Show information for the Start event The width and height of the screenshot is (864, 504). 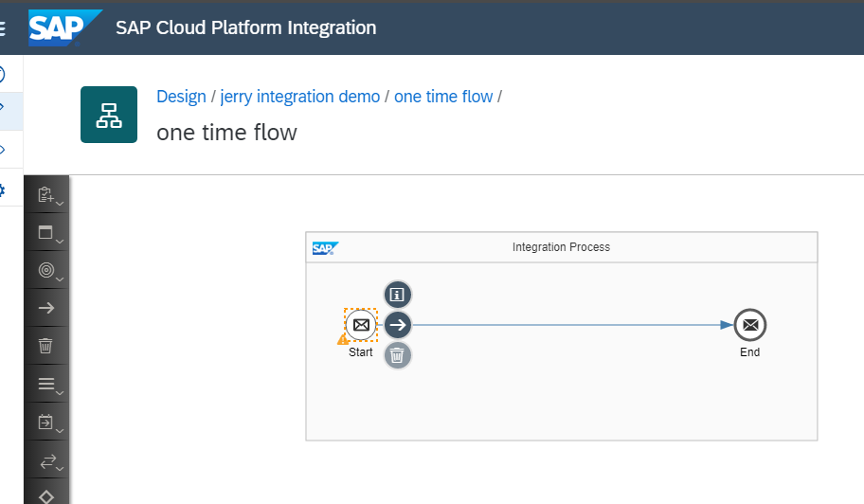(x=398, y=295)
